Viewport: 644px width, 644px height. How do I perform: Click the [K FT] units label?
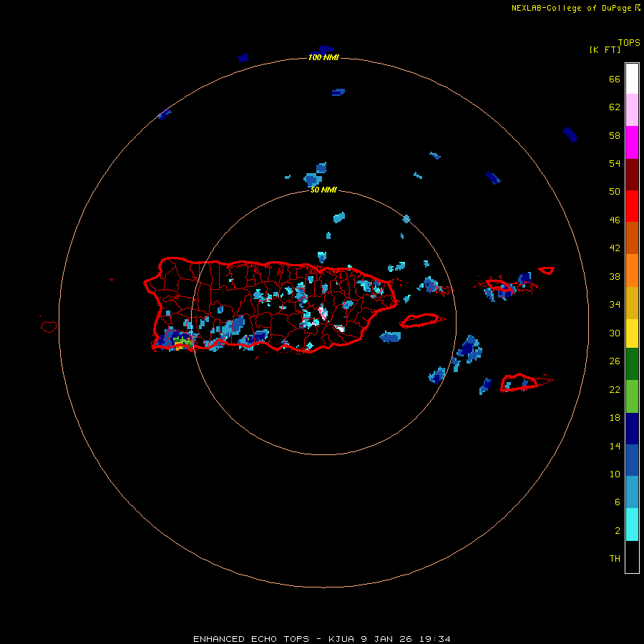[x=605, y=49]
